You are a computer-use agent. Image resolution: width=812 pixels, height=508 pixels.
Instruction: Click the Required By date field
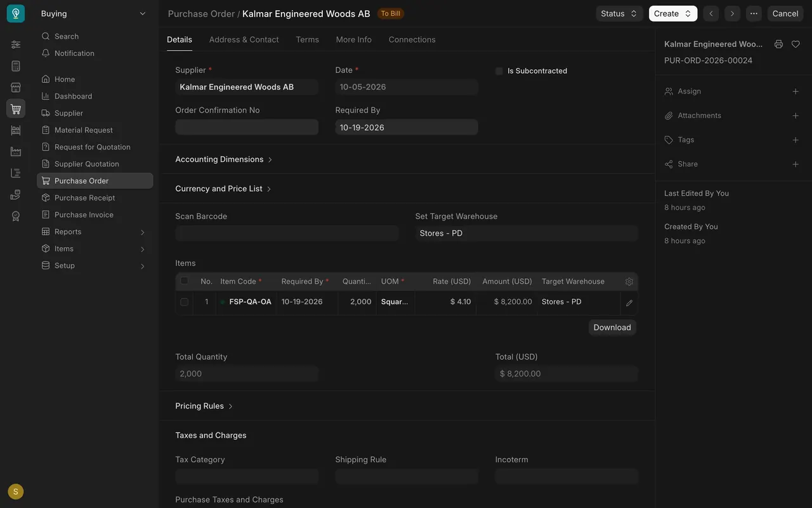407,127
